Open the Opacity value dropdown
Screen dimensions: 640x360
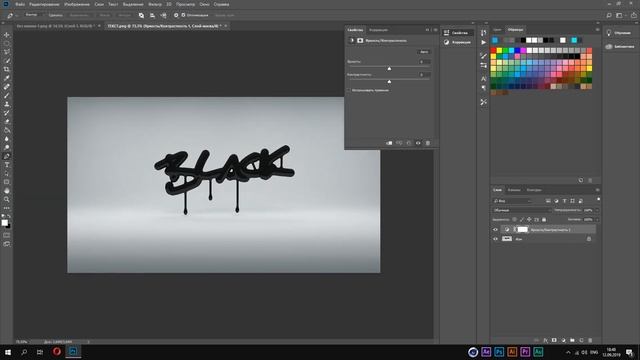pyautogui.click(x=597, y=210)
